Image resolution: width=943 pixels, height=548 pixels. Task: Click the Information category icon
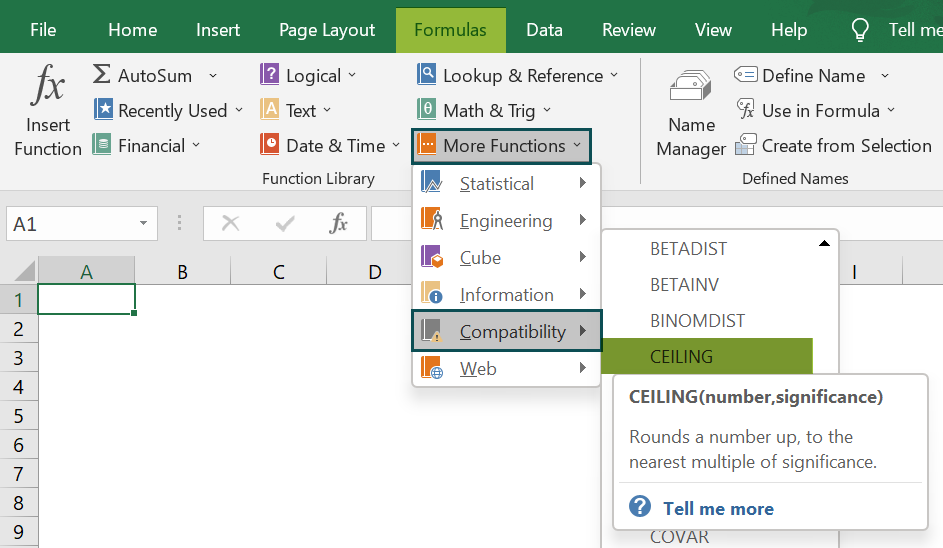click(x=432, y=294)
